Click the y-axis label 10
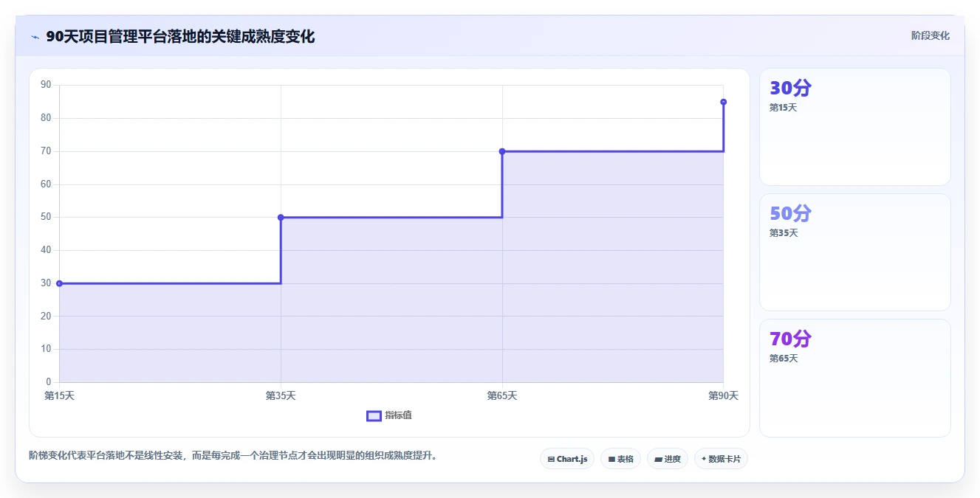Screen dimensions: 980x498 coord(46,349)
